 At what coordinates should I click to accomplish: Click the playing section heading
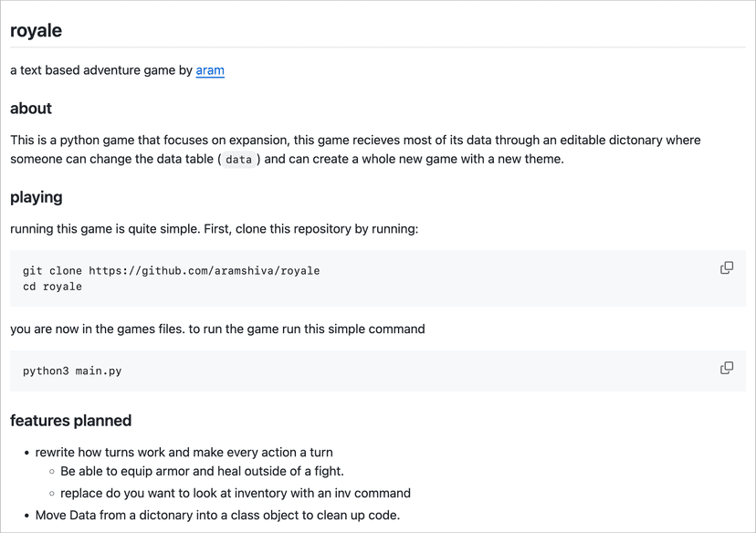pos(37,197)
